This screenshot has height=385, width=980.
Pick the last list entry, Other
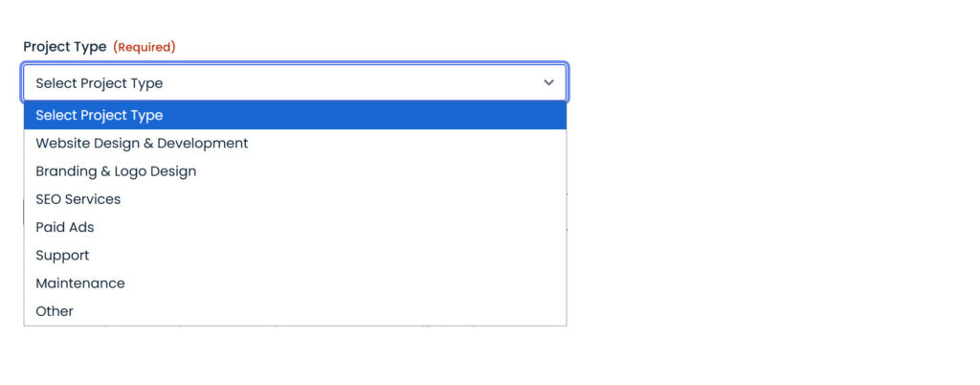[x=295, y=311]
